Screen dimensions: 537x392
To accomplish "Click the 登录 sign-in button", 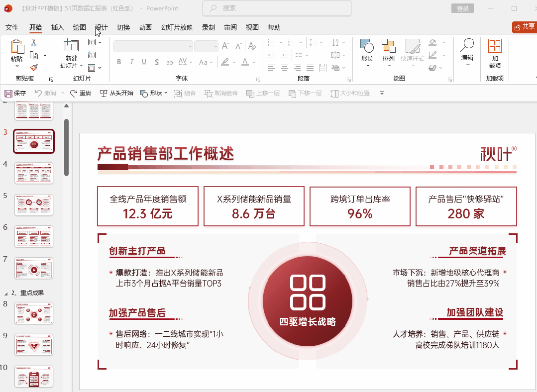I will tap(462, 8).
